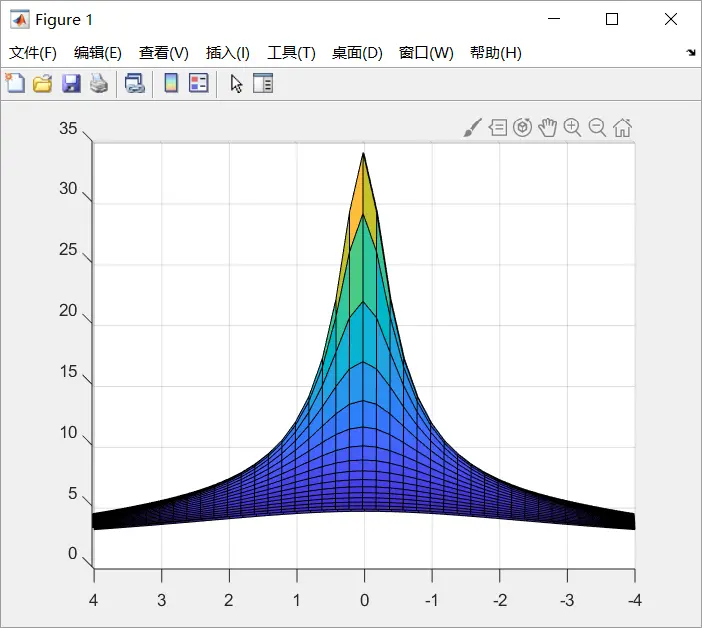Open the Property Inspector panel icon
The height and width of the screenshot is (628, 702).
click(x=263, y=84)
